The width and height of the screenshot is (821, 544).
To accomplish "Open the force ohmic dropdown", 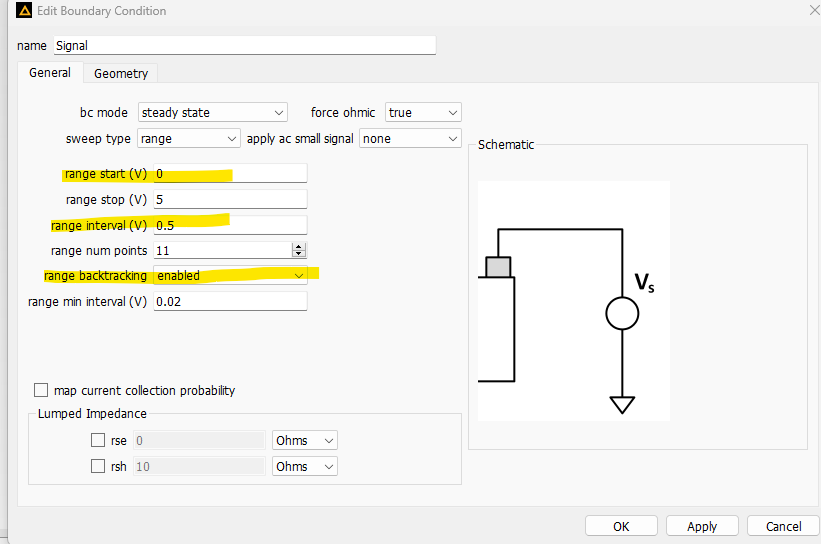I will (x=423, y=113).
